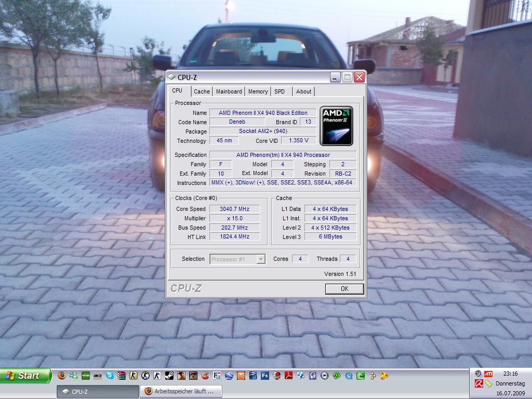Switch to Firefox 'Arbeitsspeicher läuft' taskbar window
Screen dimensions: 532x399
(181, 391)
